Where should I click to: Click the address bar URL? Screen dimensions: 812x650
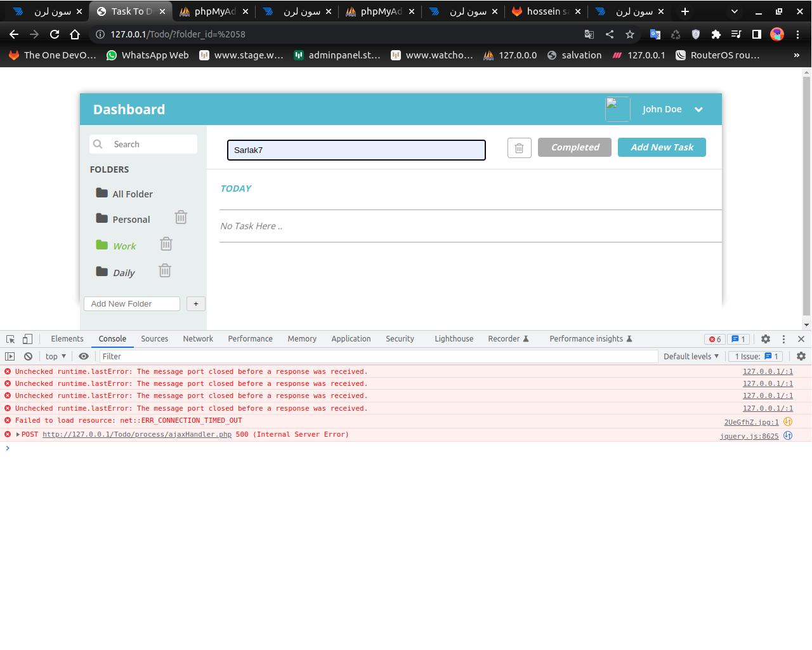coord(178,34)
